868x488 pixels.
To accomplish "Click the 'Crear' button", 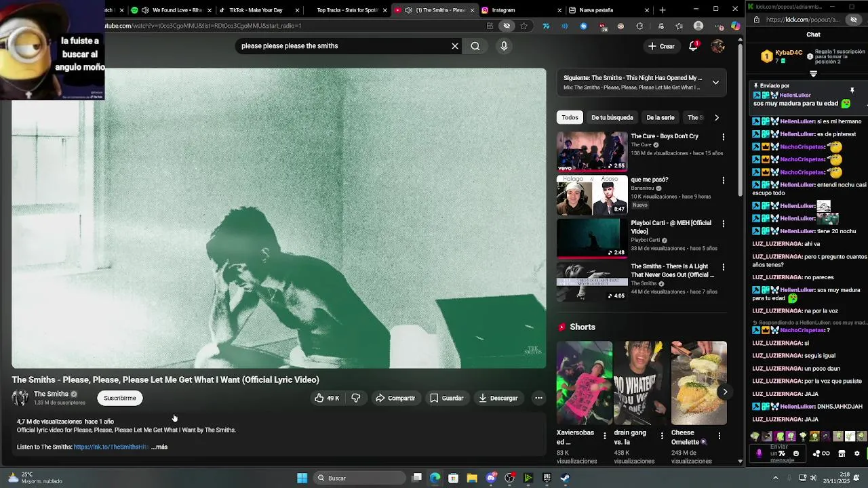I will (661, 46).
